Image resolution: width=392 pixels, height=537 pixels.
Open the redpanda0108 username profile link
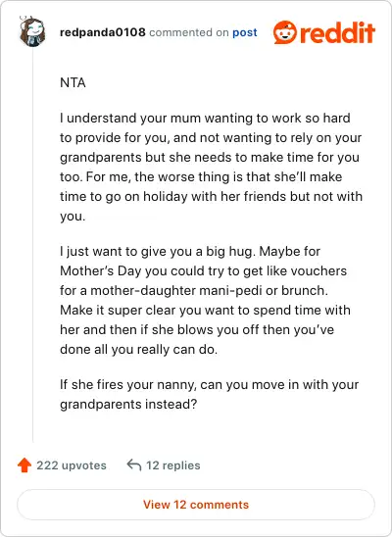click(103, 32)
